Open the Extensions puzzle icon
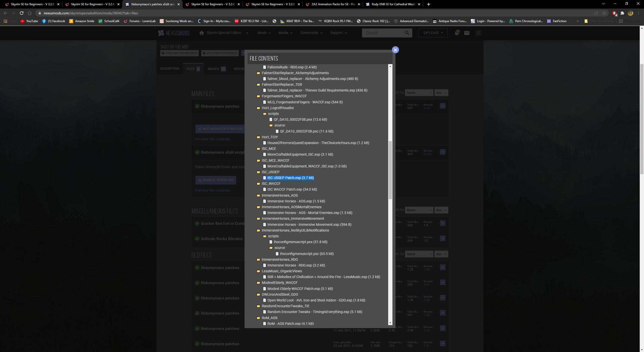Screen dimensions: 644x352 [622, 13]
